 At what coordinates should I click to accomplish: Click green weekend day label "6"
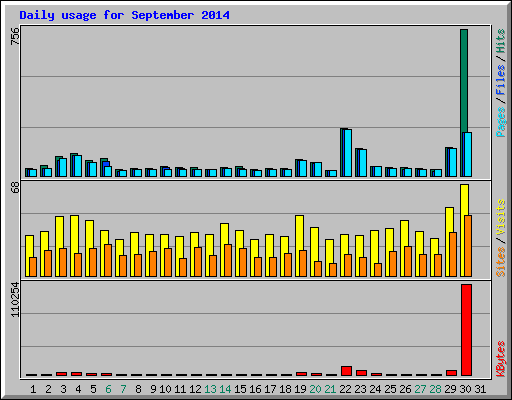[108, 389]
